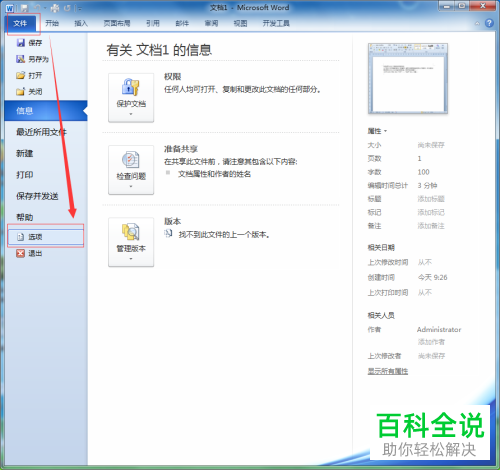Screen dimensions: 500x470
Task: Select 保存并发送 in the sidebar
Action: (37, 196)
